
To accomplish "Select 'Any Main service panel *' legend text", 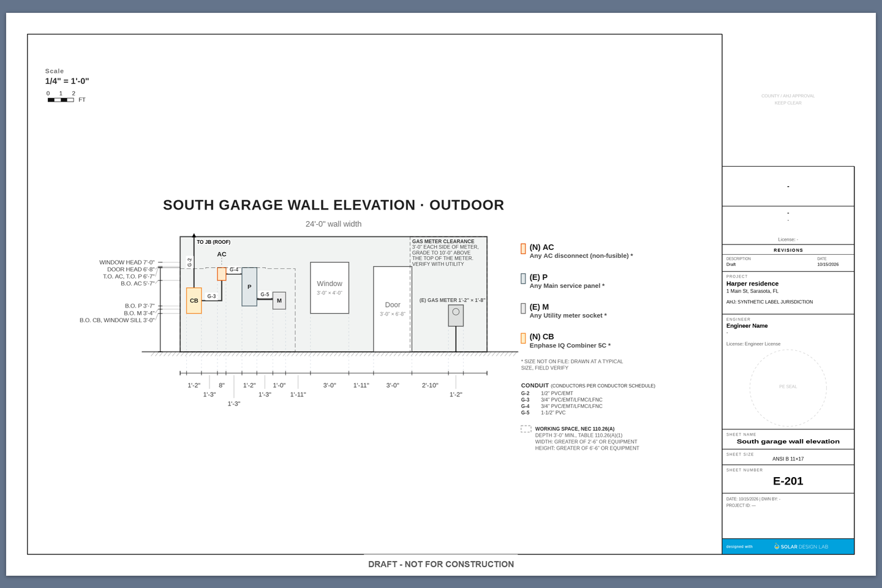I will 567,286.
